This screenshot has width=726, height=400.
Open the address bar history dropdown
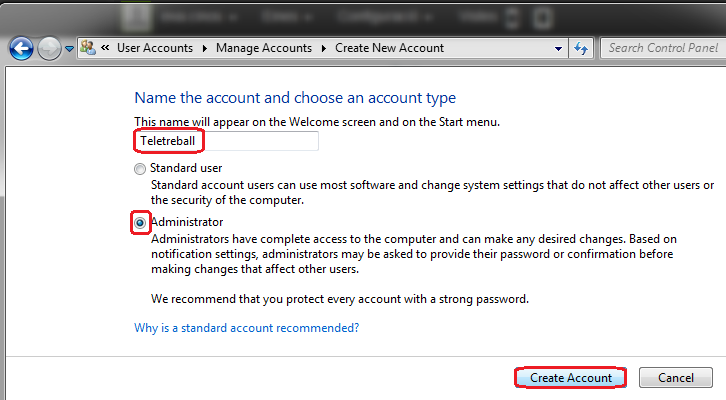click(558, 48)
